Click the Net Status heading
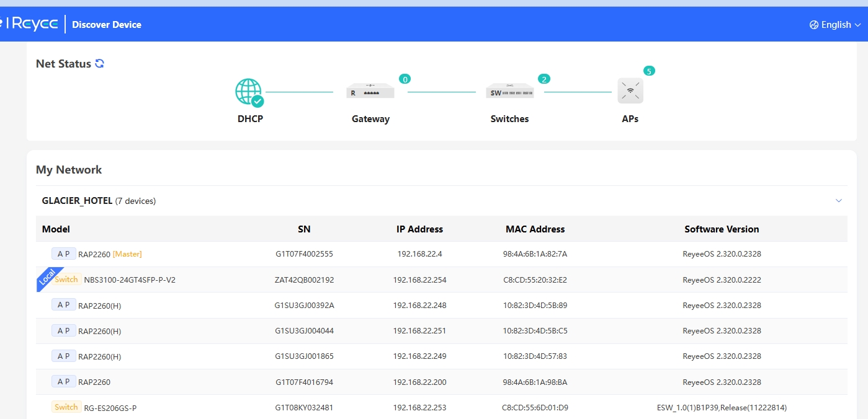868x419 pixels. (63, 63)
